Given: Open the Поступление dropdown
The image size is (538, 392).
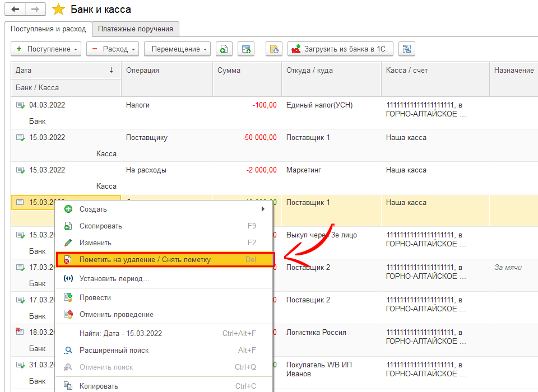Looking at the screenshot, I should (46, 49).
